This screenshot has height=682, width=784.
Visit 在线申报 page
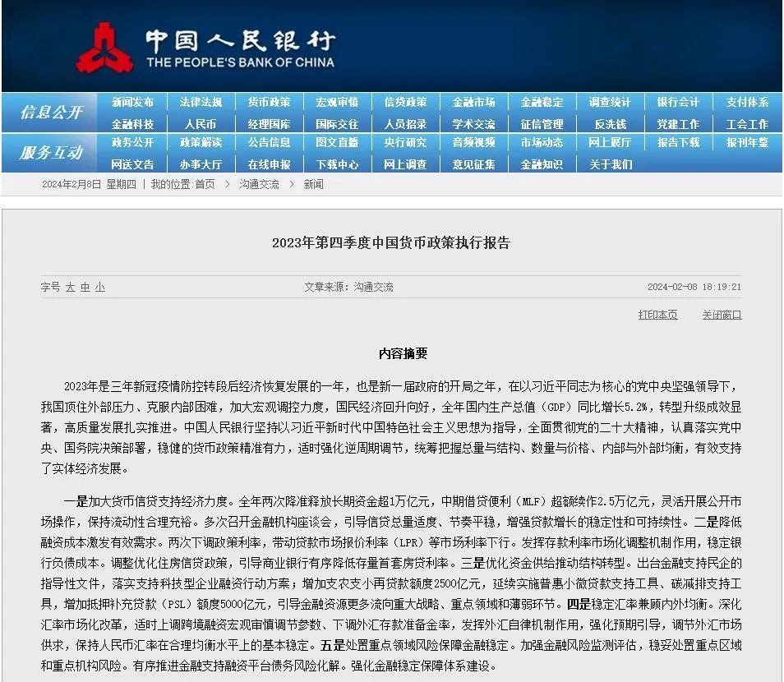269,164
